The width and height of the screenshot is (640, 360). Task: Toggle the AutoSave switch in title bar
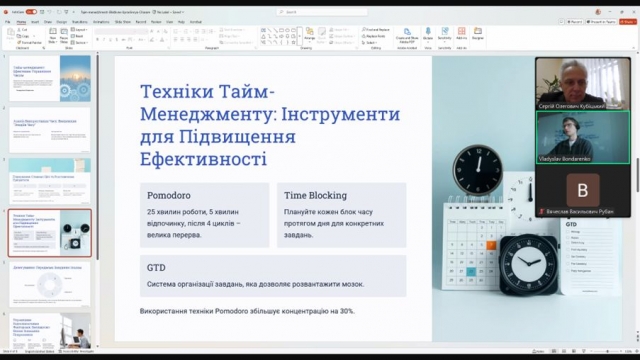point(31,12)
